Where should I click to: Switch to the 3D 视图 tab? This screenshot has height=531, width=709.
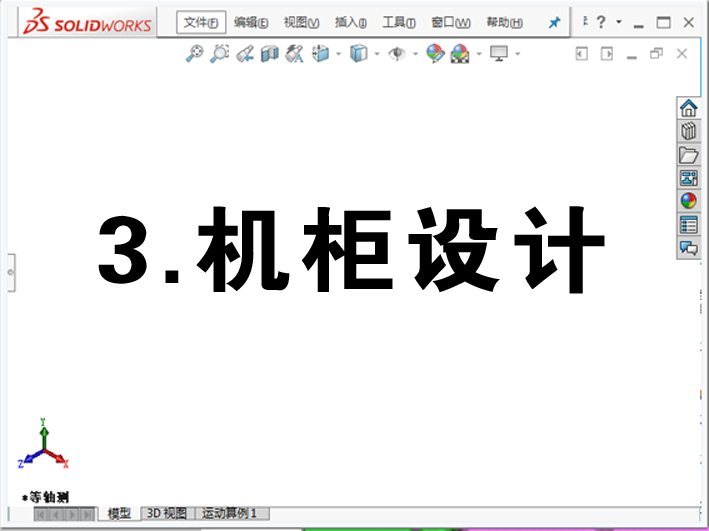166,513
